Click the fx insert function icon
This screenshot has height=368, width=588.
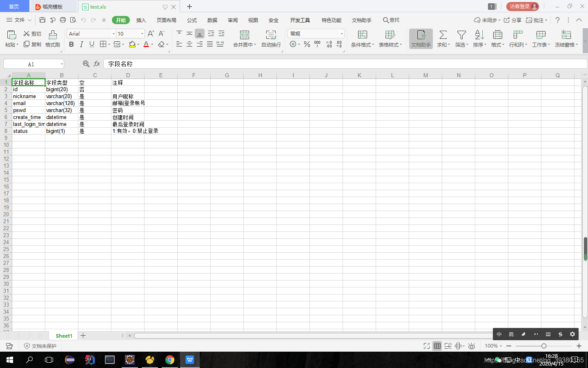(x=97, y=64)
